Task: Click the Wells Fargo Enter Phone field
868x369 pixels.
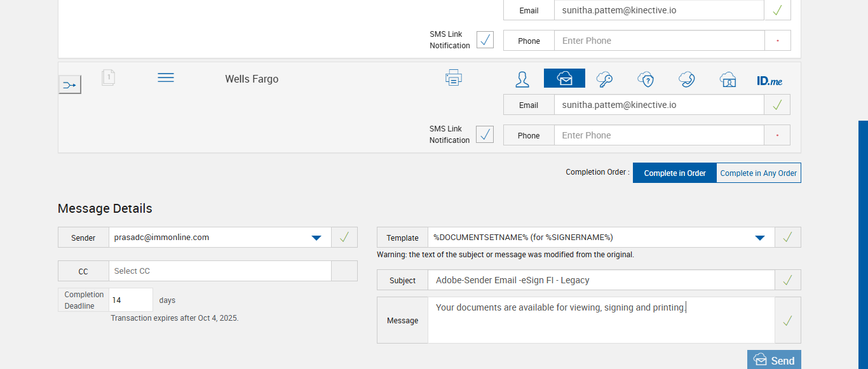Action: click(x=659, y=135)
